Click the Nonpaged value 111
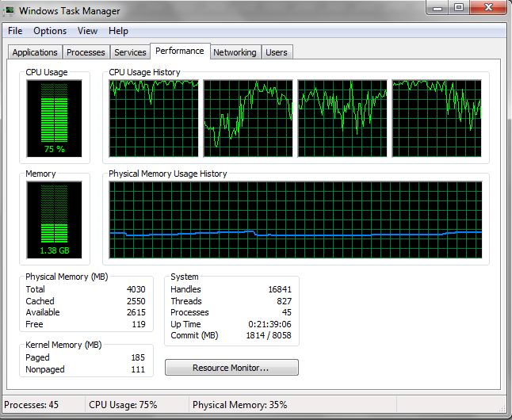This screenshot has width=512, height=420. click(x=138, y=369)
